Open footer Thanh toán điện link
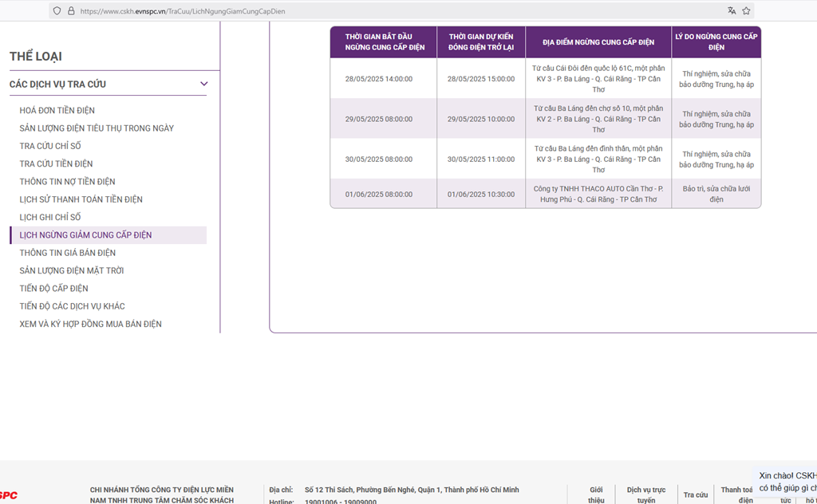The width and height of the screenshot is (817, 504). click(x=736, y=494)
